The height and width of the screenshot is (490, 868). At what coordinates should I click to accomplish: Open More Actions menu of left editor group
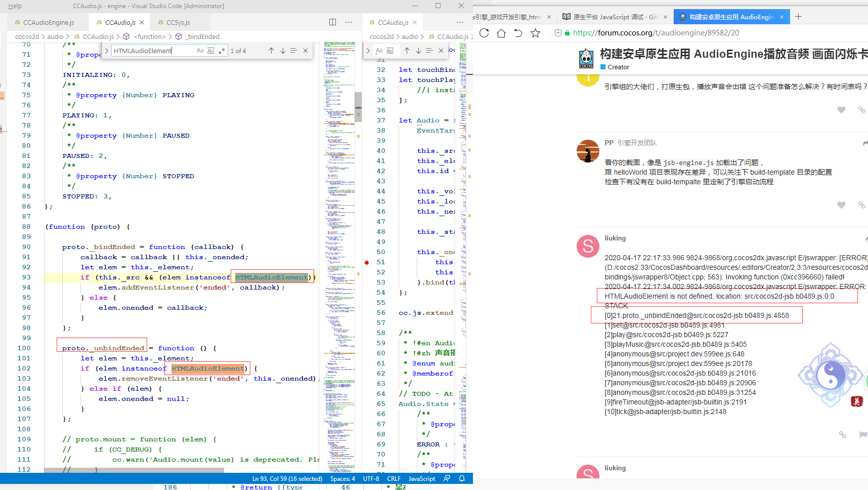click(349, 22)
